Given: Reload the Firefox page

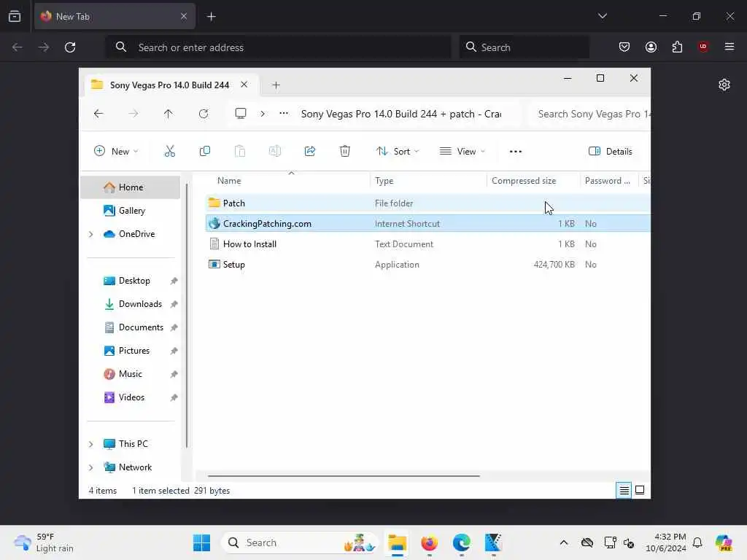Looking at the screenshot, I should (70, 47).
